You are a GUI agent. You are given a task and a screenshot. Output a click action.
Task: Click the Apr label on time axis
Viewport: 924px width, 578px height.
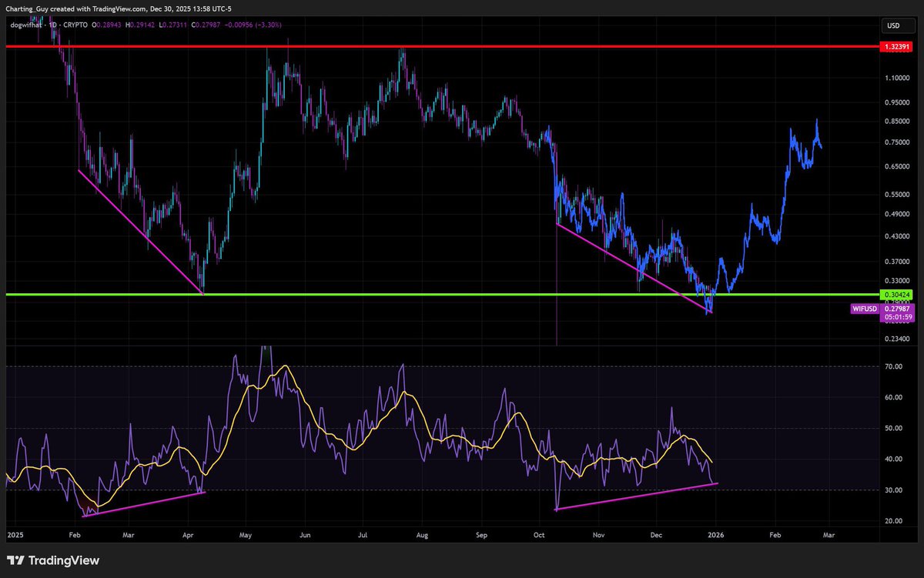coord(189,533)
